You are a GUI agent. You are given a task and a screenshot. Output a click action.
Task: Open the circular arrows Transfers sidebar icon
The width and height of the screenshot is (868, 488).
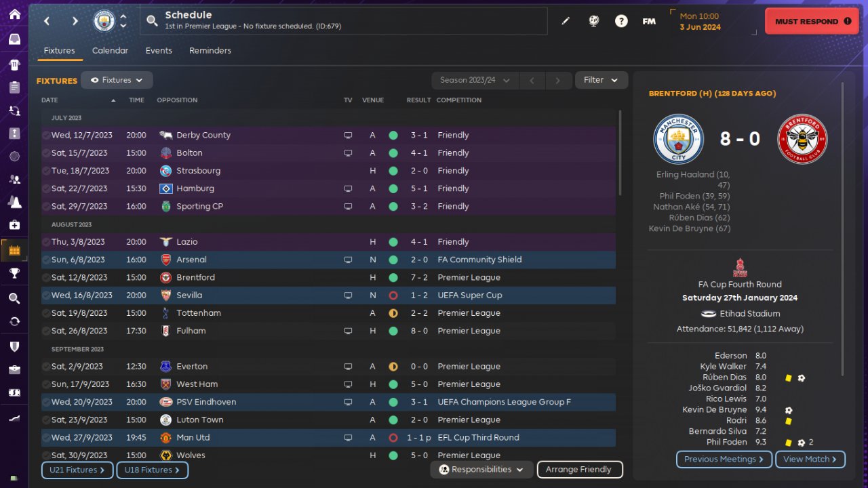(14, 321)
